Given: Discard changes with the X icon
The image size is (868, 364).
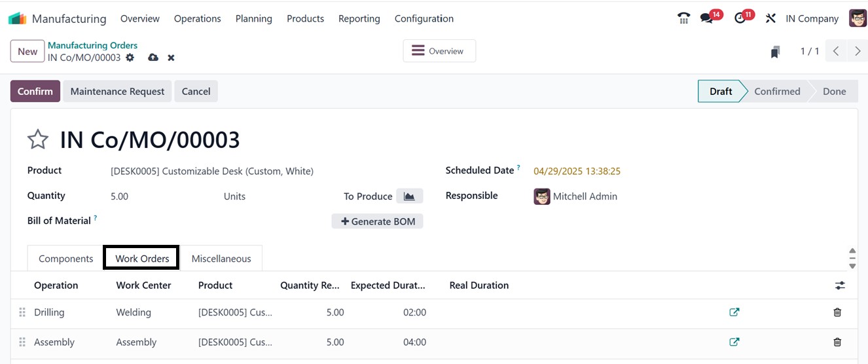Looking at the screenshot, I should click(171, 58).
